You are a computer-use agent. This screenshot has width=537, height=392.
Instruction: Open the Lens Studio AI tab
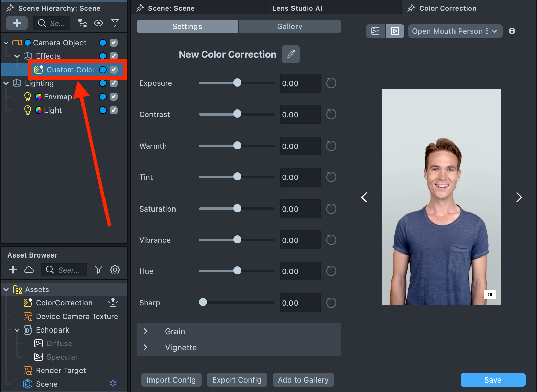297,8
